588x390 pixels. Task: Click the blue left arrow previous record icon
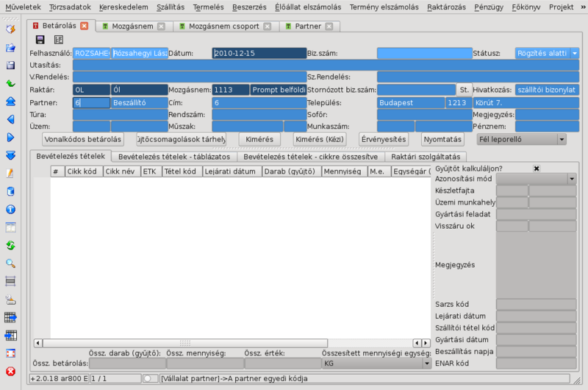(10, 118)
